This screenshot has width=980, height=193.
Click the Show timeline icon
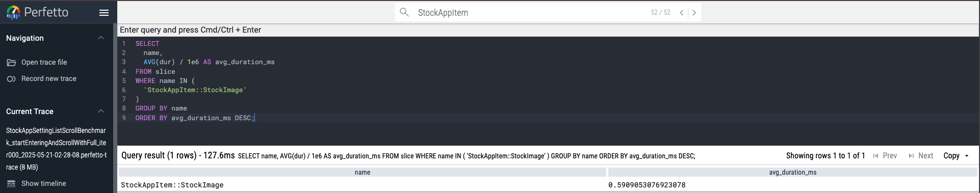click(x=11, y=184)
